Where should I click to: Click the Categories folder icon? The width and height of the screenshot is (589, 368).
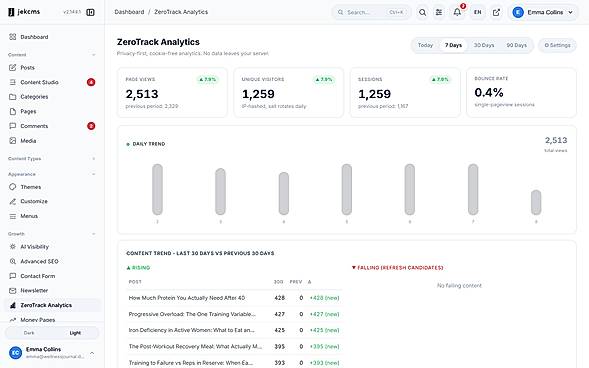[13, 97]
